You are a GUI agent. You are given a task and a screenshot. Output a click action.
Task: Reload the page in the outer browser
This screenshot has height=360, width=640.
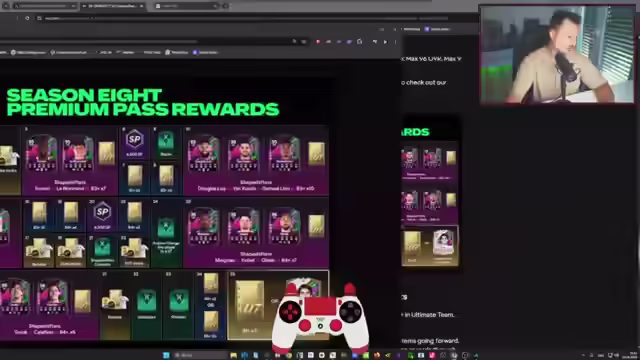[27, 18]
